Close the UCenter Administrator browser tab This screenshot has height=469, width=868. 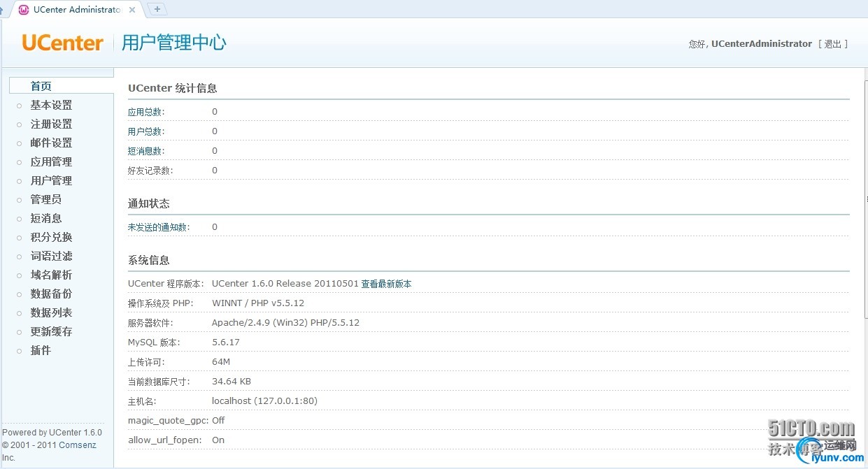(132, 10)
